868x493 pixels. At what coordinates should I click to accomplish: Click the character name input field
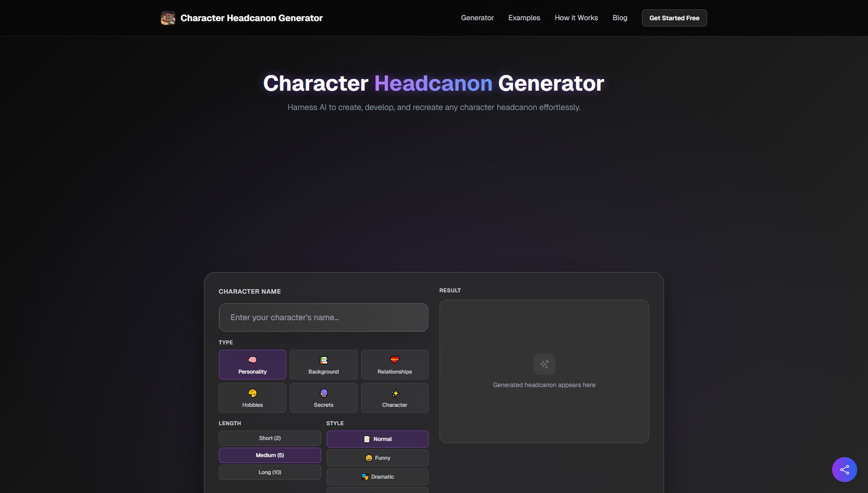[323, 317]
